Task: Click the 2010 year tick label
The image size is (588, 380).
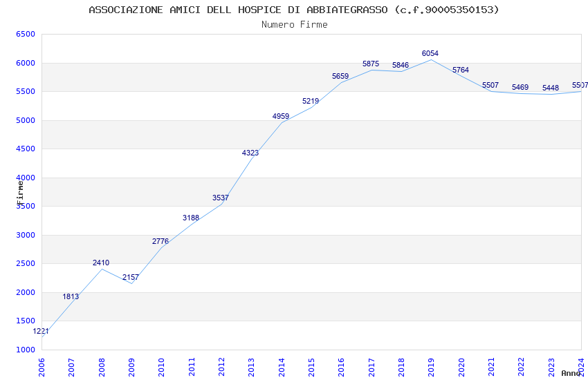Action: (x=162, y=368)
